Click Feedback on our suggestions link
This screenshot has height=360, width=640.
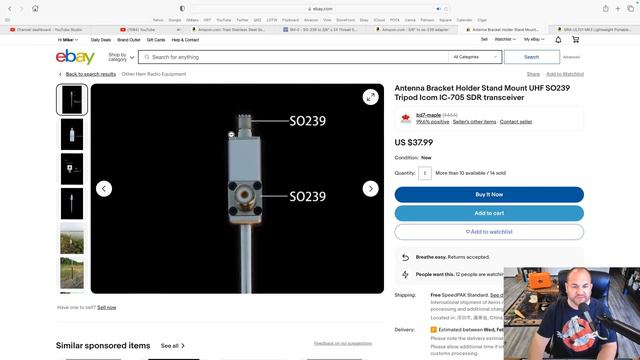point(343,343)
